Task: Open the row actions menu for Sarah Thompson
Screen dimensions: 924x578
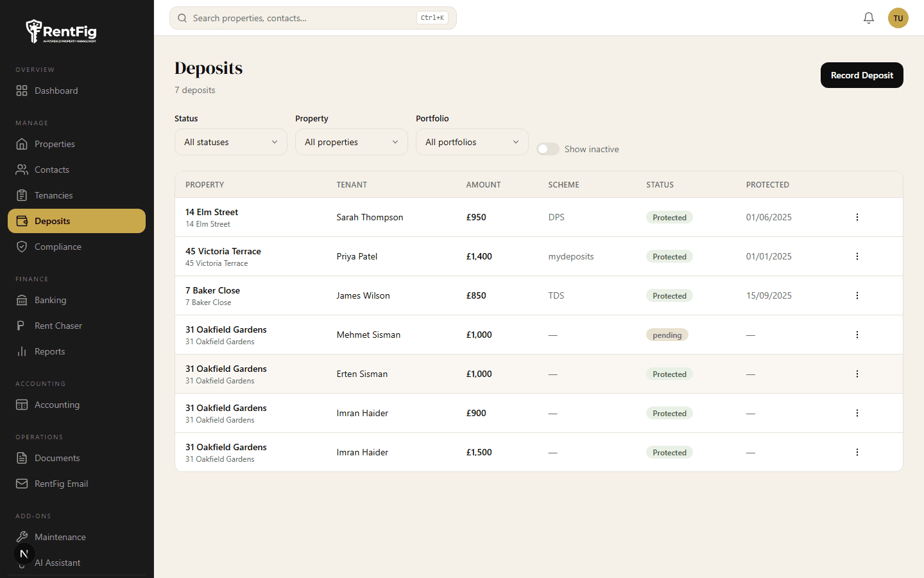Action: pos(857,217)
